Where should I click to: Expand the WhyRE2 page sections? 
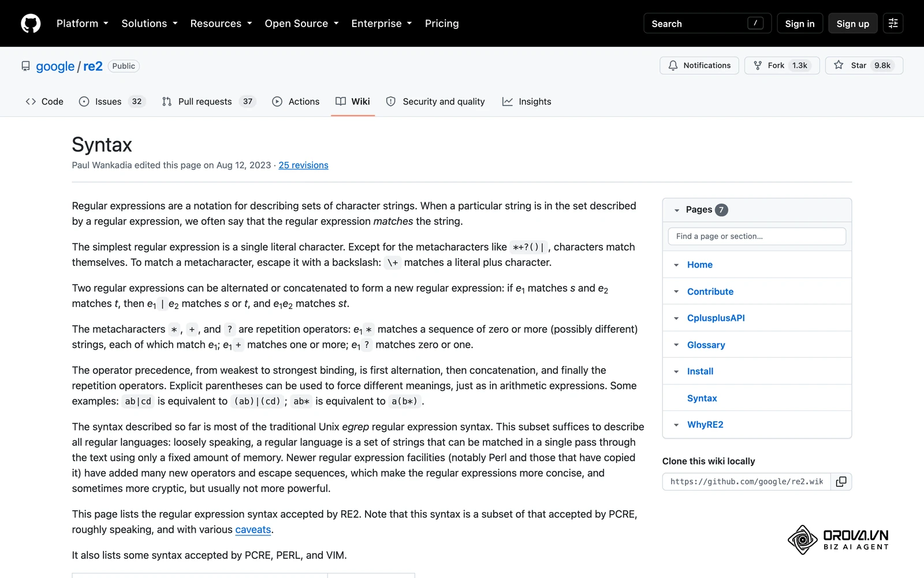point(676,425)
